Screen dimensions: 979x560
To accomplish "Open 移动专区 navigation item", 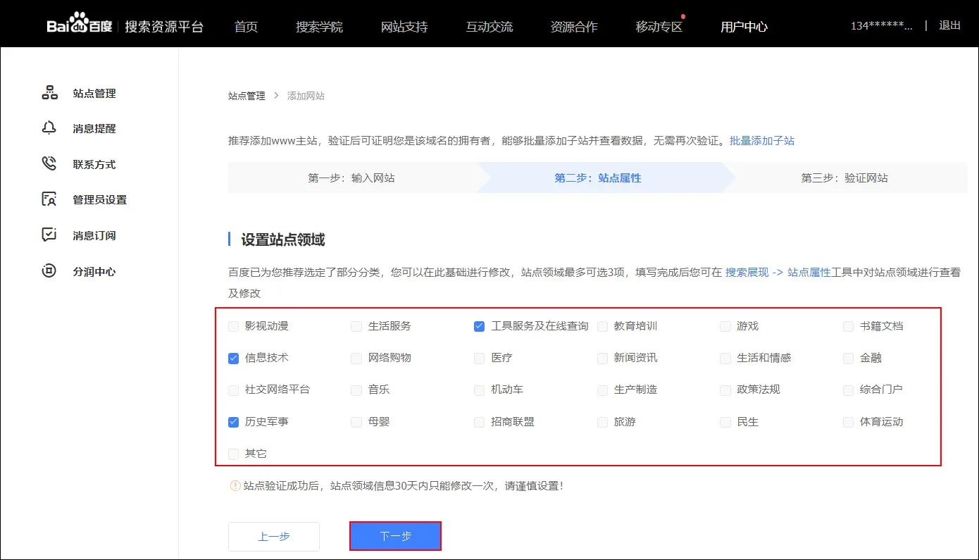I will [659, 27].
